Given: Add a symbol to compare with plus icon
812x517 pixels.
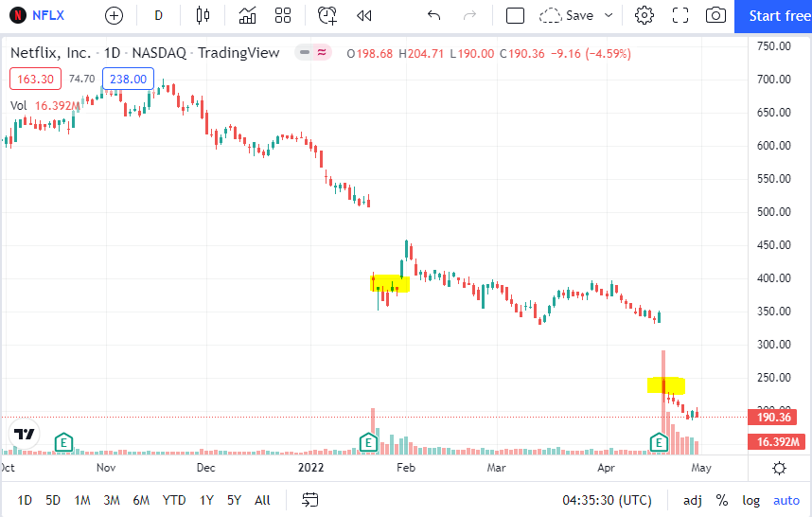Looking at the screenshot, I should (x=114, y=15).
